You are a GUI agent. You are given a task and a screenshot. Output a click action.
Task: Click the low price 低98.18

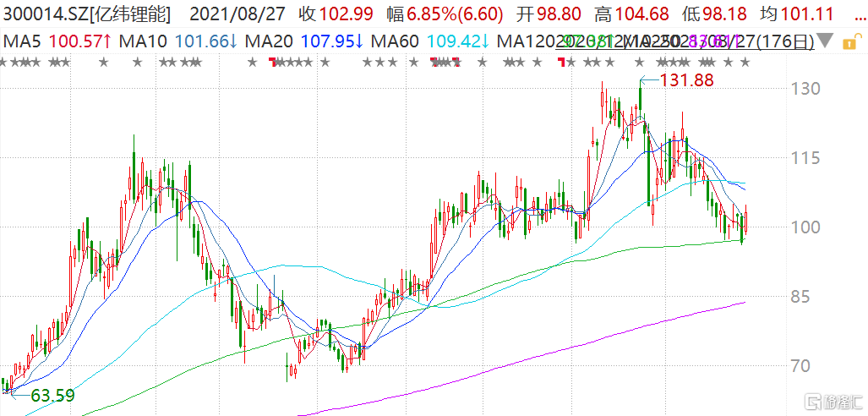click(x=715, y=14)
